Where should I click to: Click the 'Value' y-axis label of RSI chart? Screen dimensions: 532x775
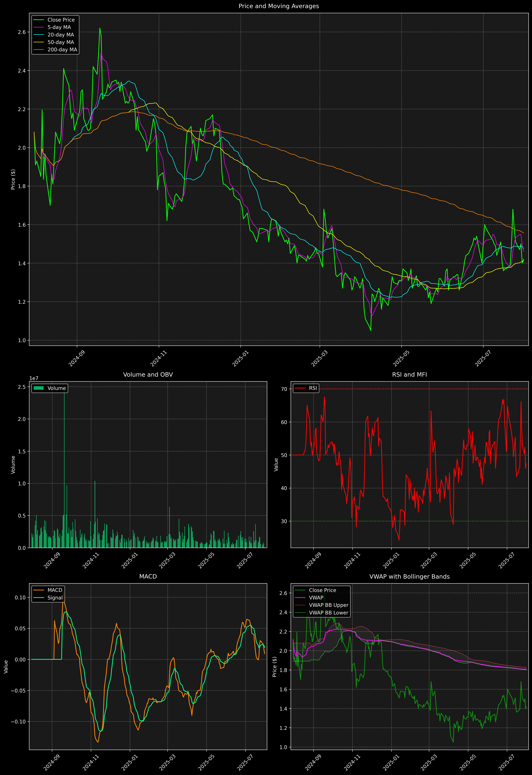[x=276, y=464]
